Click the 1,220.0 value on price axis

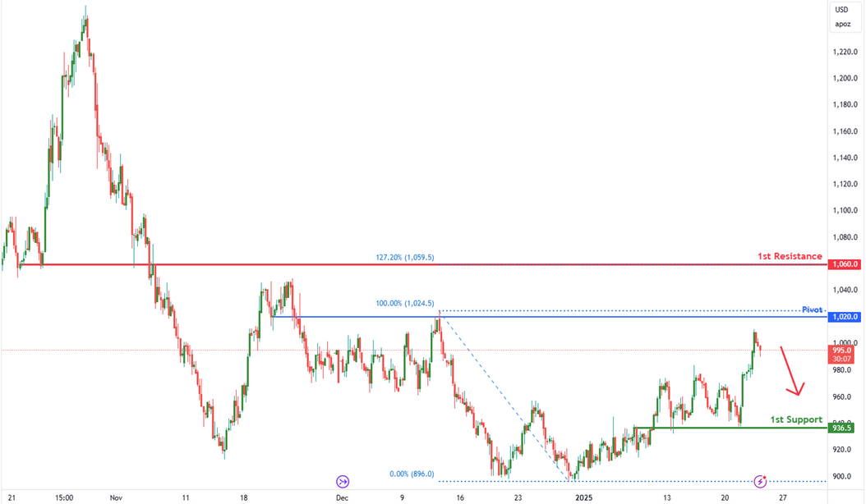pos(845,52)
